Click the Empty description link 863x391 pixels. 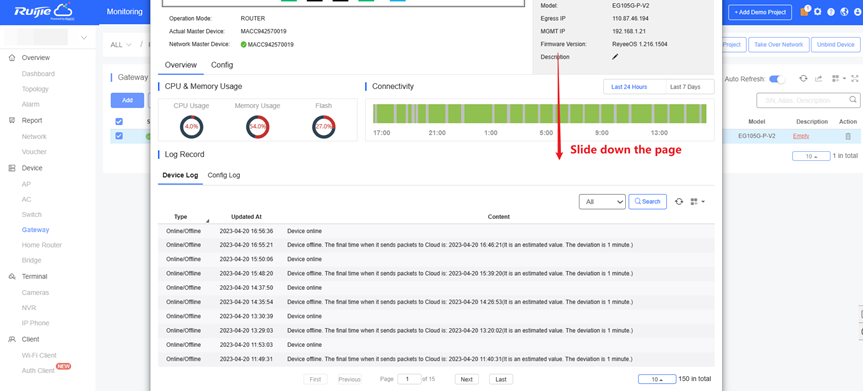[801, 136]
